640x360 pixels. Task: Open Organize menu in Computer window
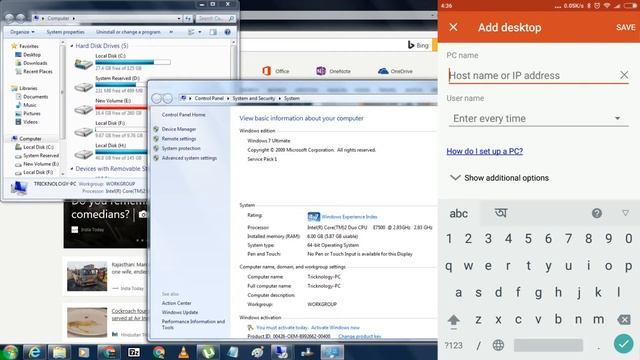click(x=22, y=32)
